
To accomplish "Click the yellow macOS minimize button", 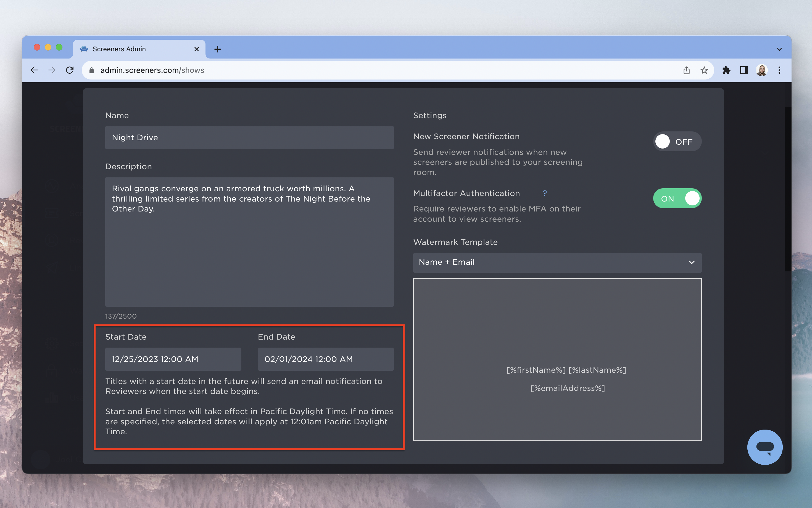I will pyautogui.click(x=48, y=47).
